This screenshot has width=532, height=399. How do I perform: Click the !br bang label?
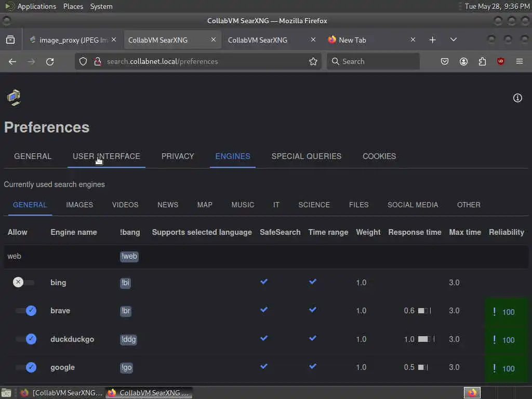coord(126,311)
